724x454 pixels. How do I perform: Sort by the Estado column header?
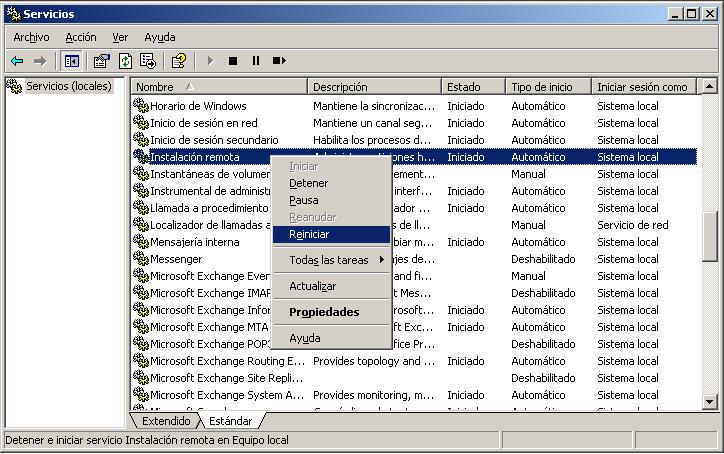473,87
